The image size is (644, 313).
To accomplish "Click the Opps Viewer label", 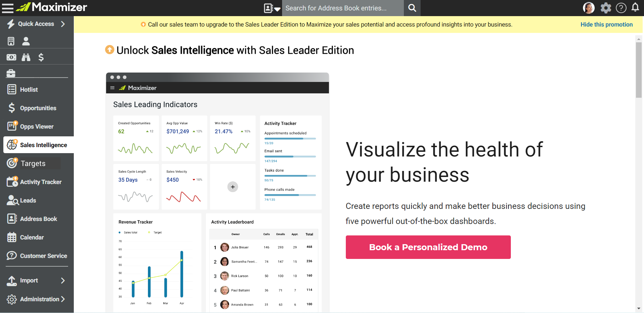I will coord(37,127).
